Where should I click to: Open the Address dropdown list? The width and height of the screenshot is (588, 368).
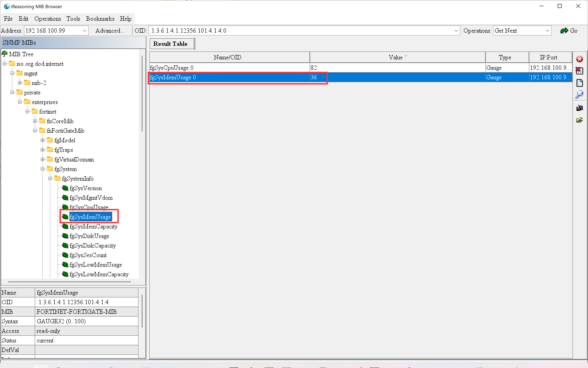(x=85, y=31)
